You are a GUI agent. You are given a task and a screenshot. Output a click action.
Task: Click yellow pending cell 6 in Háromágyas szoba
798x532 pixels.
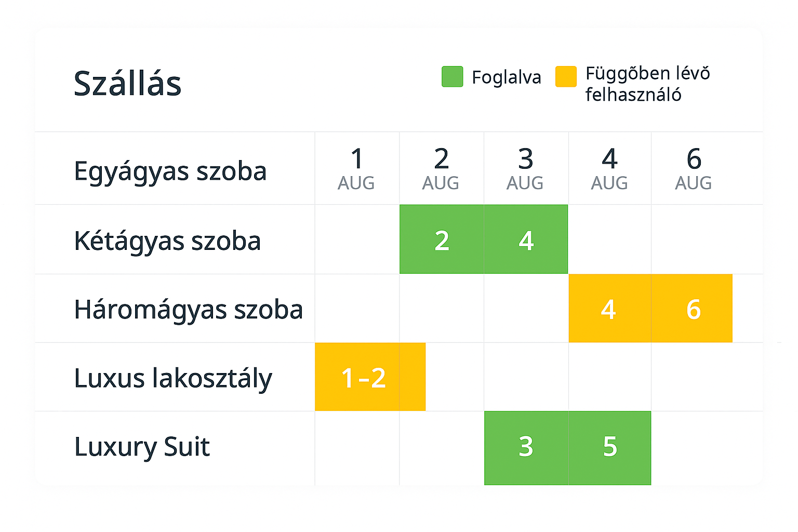(693, 309)
